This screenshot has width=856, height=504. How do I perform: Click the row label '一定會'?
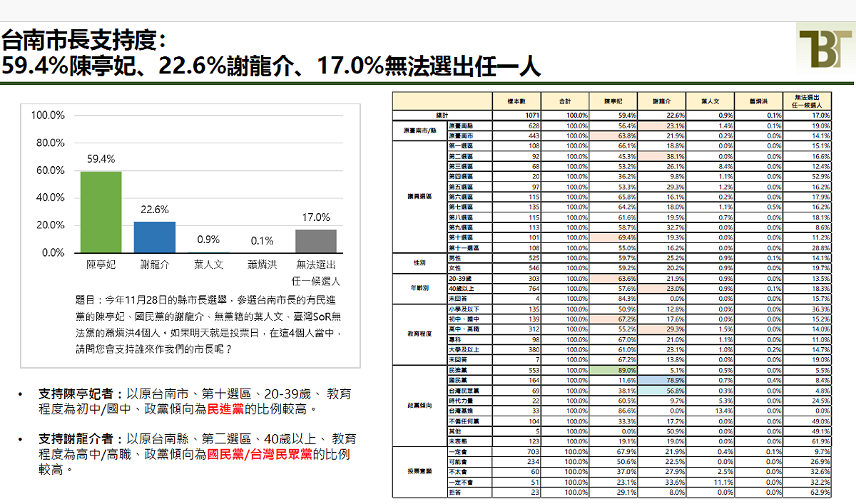click(x=457, y=452)
